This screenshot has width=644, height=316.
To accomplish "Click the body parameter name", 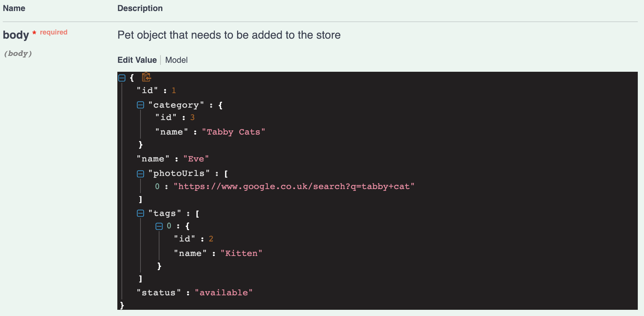I will point(16,35).
